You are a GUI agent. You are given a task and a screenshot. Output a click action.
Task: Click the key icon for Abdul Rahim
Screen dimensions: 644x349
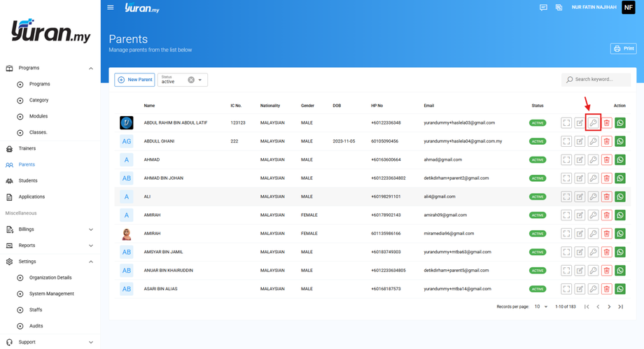(x=593, y=123)
